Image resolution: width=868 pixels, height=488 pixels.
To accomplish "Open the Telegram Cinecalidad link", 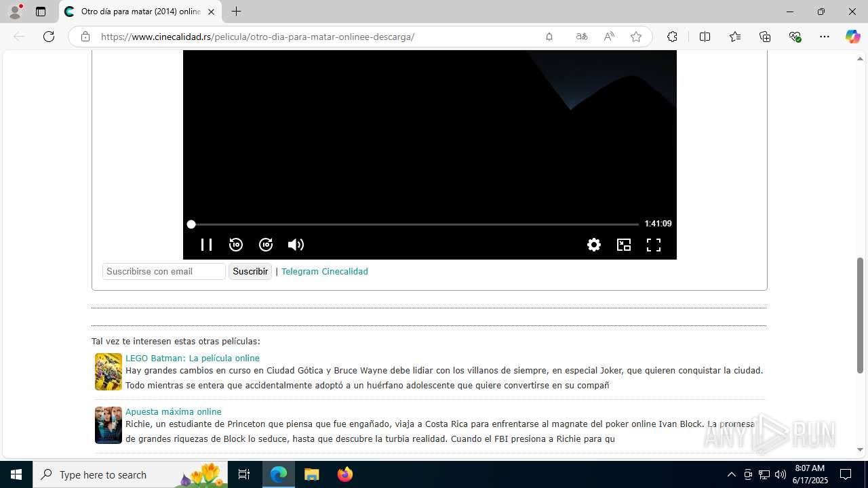I will [x=325, y=271].
